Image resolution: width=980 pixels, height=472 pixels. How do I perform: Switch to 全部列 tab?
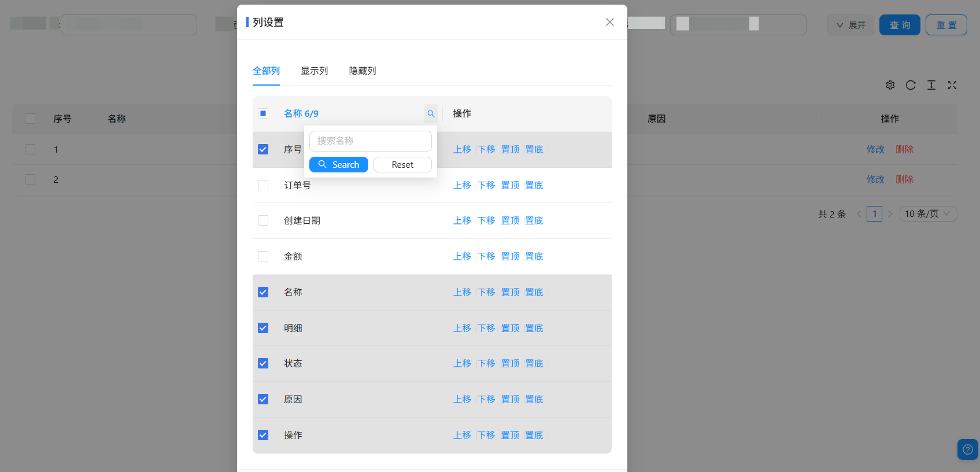pyautogui.click(x=266, y=71)
